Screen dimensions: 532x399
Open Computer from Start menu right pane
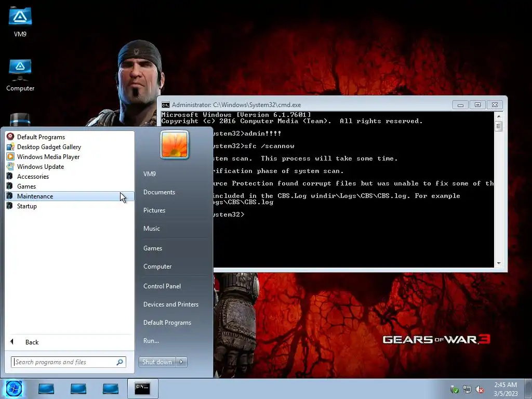[x=157, y=267]
